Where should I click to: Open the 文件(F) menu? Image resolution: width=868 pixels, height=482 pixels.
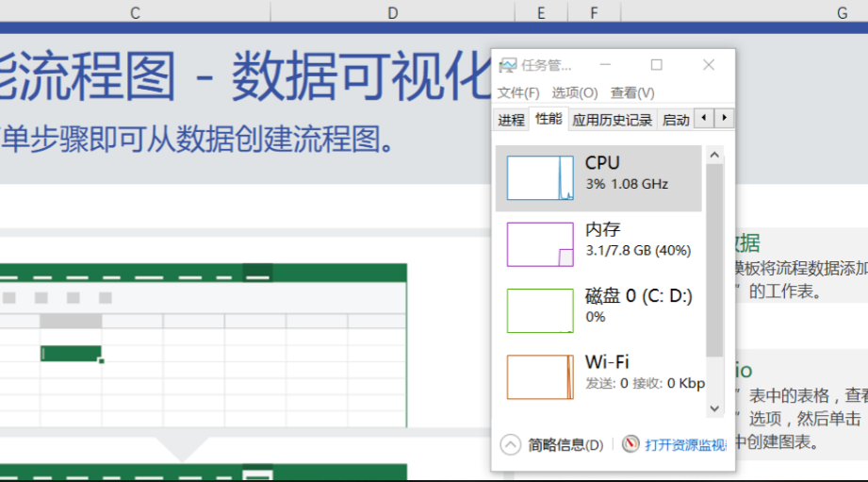(518, 92)
